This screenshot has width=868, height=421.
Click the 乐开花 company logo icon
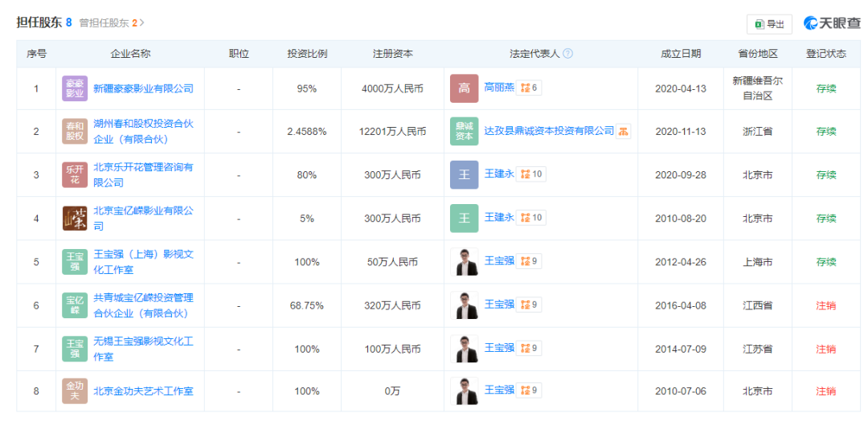tap(75, 175)
